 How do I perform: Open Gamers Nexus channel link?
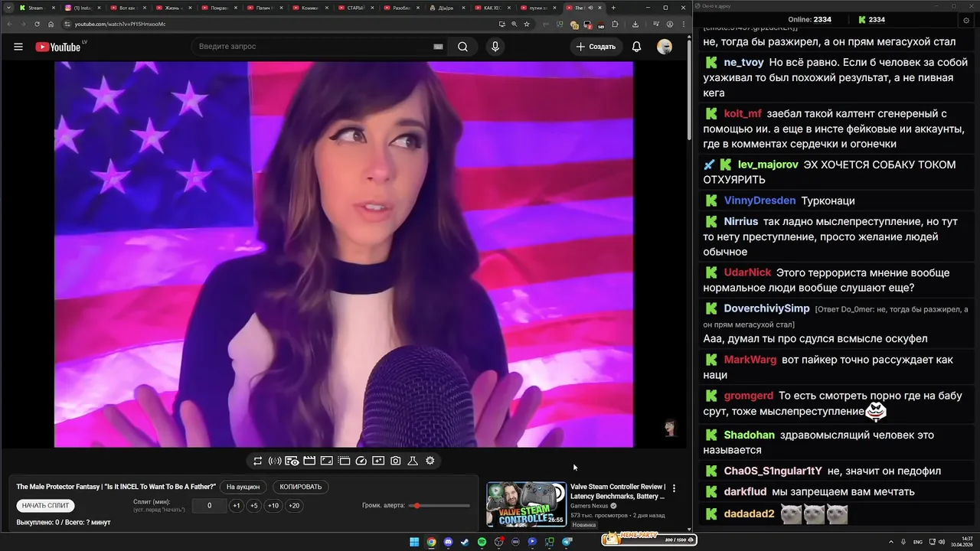(590, 506)
